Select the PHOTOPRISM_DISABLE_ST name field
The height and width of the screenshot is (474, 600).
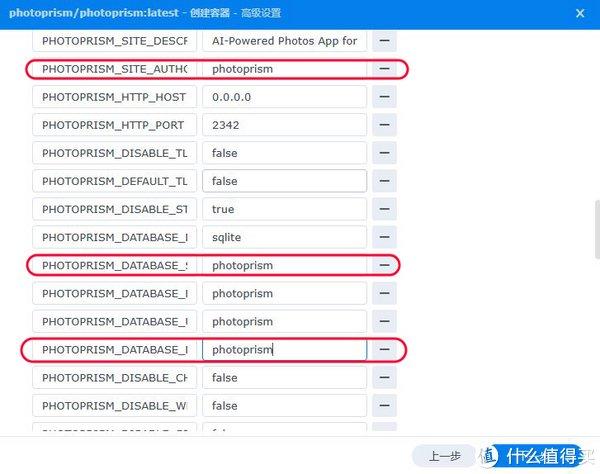[114, 209]
